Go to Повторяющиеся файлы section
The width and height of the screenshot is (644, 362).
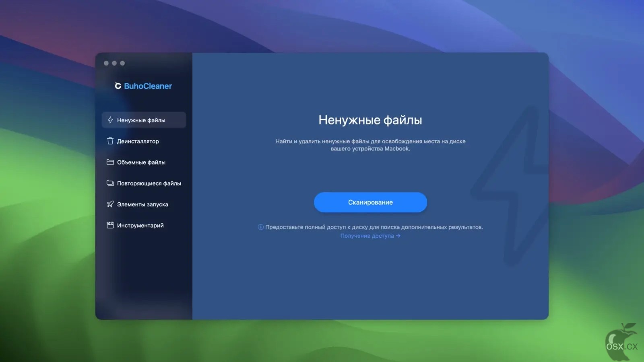pos(144,183)
